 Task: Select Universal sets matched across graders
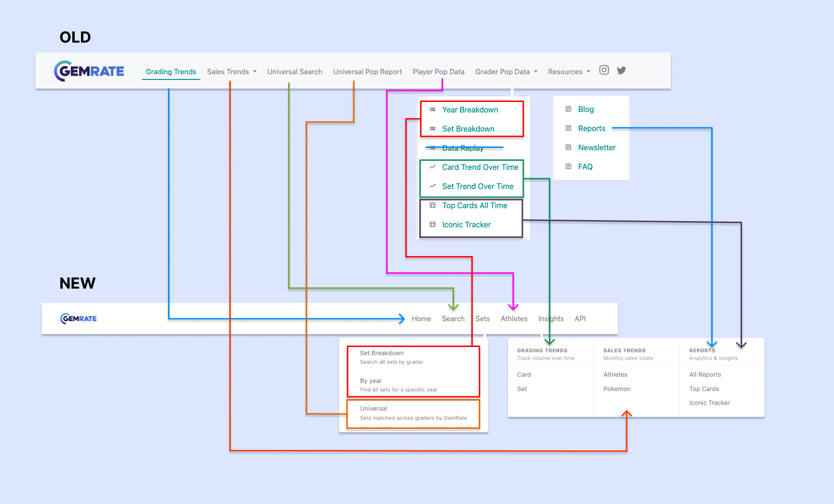tap(413, 413)
